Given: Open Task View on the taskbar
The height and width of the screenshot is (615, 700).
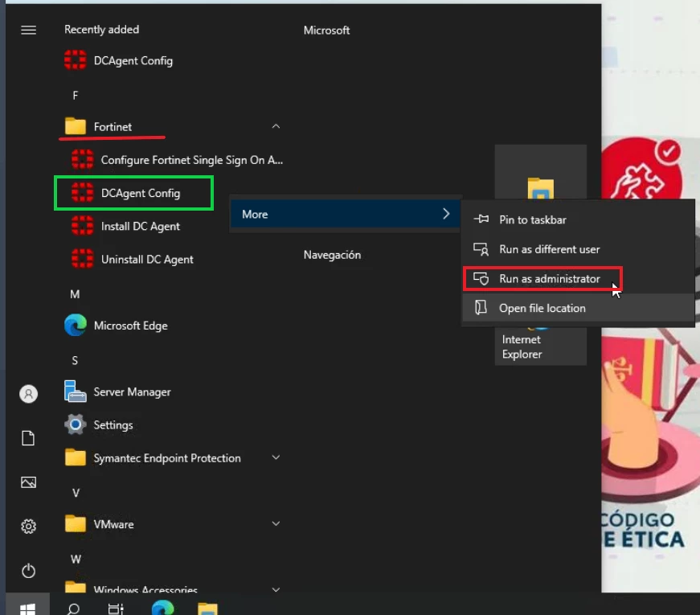Looking at the screenshot, I should tap(116, 609).
